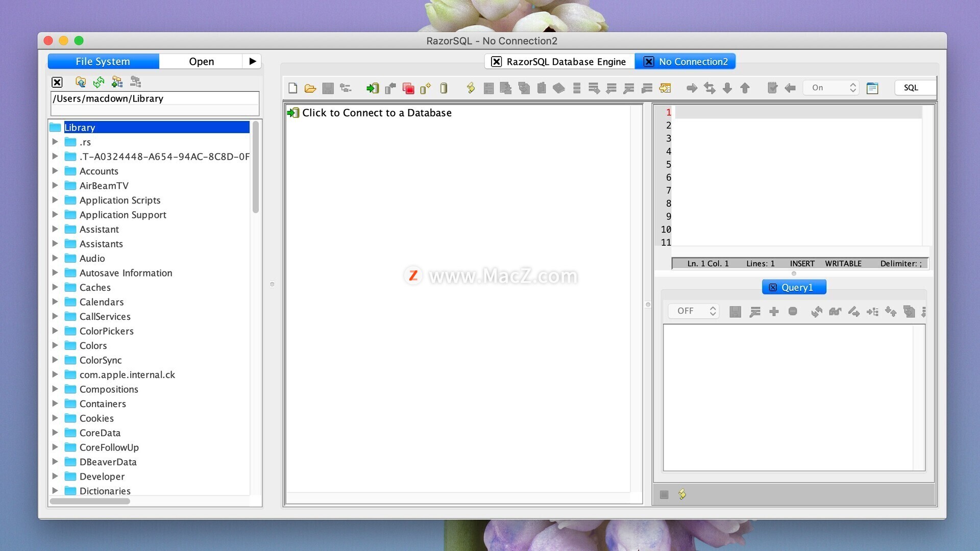The width and height of the screenshot is (980, 551).
Task: Click the add new connection cylinder with star icon
Action: tap(425, 88)
